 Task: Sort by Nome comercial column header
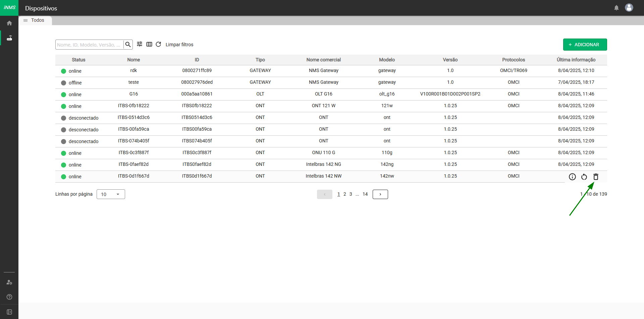pyautogui.click(x=324, y=60)
